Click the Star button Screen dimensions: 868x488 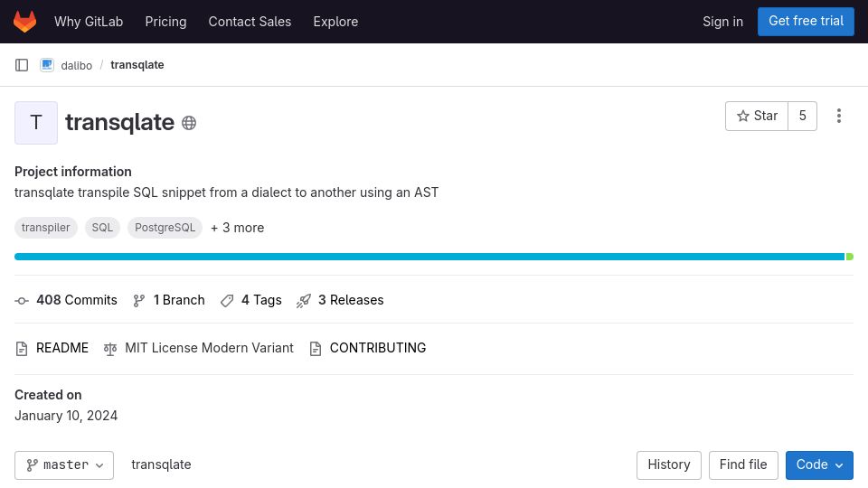click(x=757, y=117)
